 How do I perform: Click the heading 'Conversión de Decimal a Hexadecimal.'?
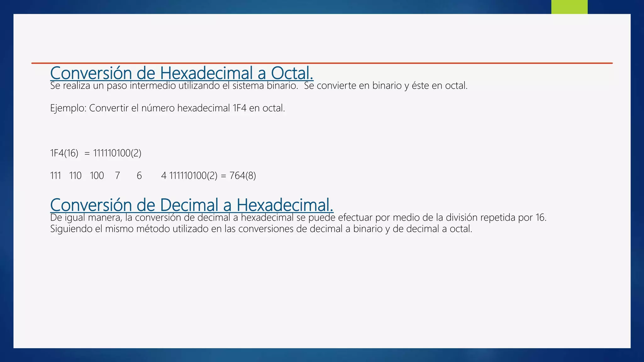192,205
